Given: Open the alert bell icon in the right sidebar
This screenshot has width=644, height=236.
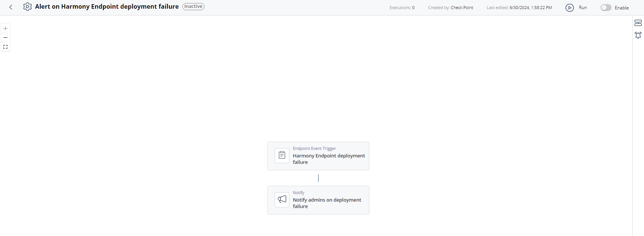Looking at the screenshot, I should [x=638, y=35].
